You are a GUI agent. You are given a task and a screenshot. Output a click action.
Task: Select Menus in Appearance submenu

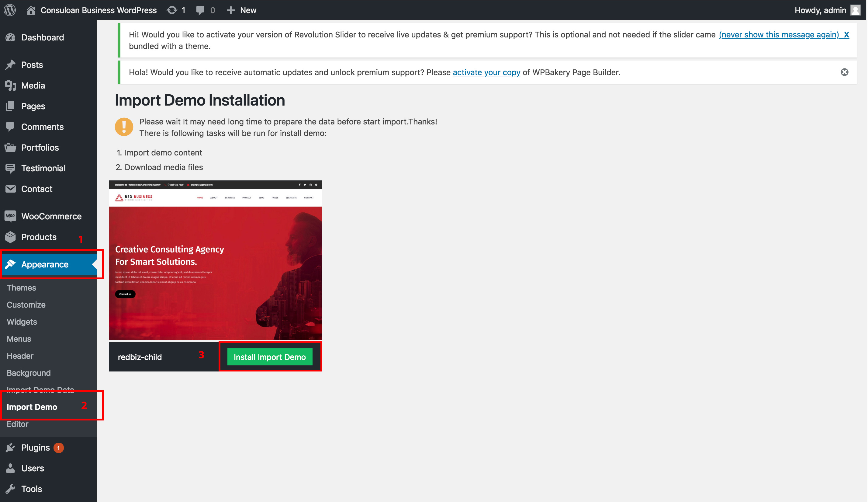point(19,339)
